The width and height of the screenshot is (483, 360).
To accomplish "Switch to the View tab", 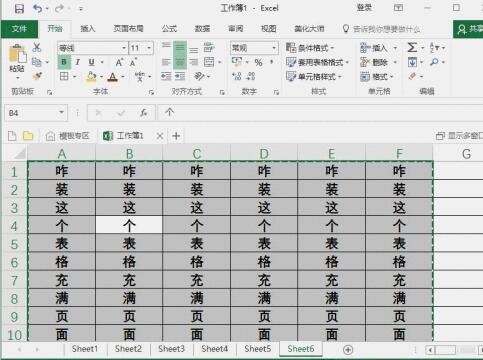I will coord(269,29).
